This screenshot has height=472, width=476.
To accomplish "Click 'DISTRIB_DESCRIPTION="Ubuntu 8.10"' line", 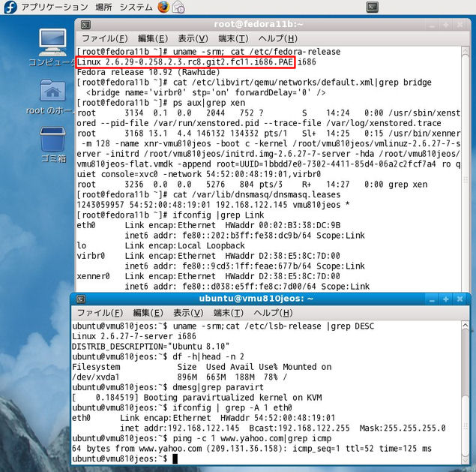I will tap(151, 347).
